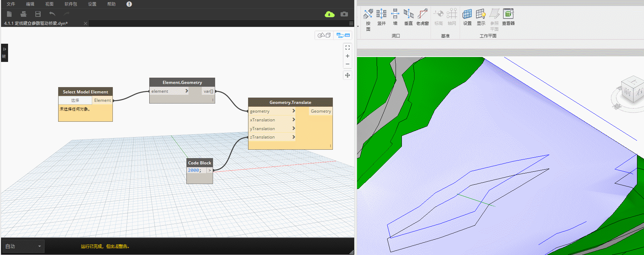Click the pan mode icon
This screenshot has width=644, height=255.
point(348,75)
